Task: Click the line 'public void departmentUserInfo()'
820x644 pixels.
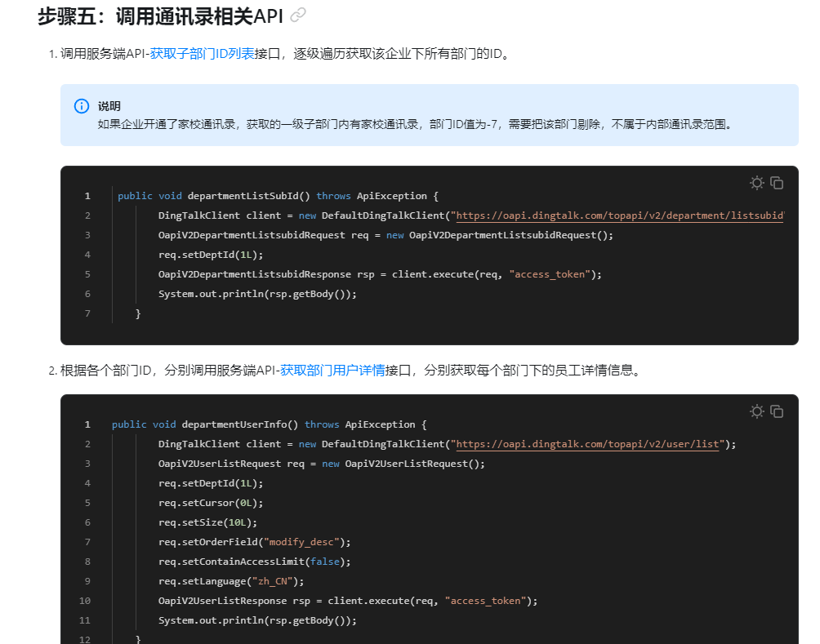Action: (269, 424)
